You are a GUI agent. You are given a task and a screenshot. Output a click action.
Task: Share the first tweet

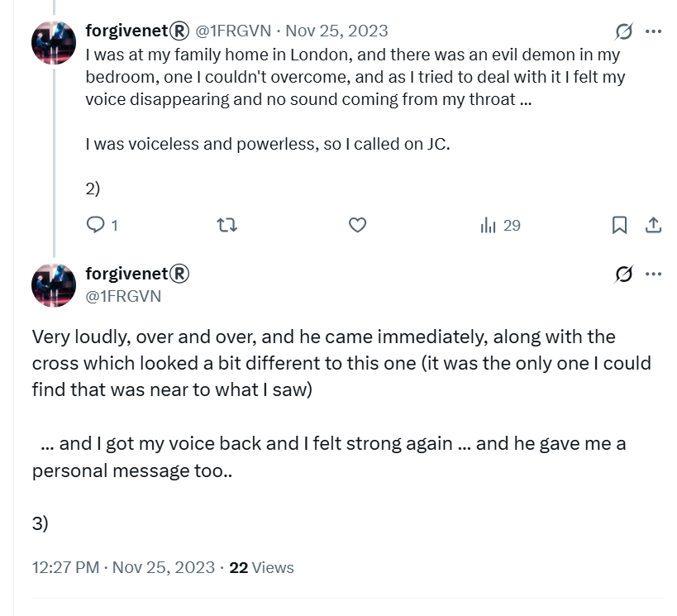653,225
